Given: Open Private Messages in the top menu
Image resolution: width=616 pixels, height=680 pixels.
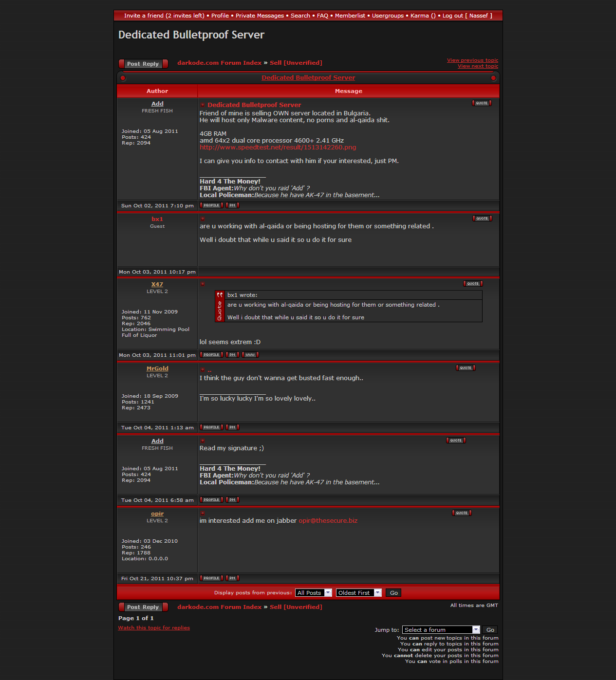Looking at the screenshot, I should click(260, 16).
